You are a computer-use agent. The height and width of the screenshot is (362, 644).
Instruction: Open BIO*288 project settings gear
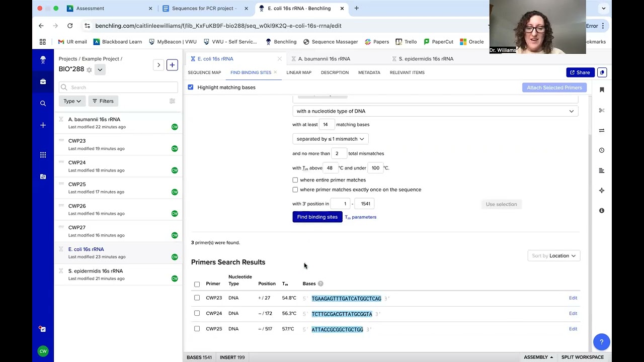pos(89,69)
